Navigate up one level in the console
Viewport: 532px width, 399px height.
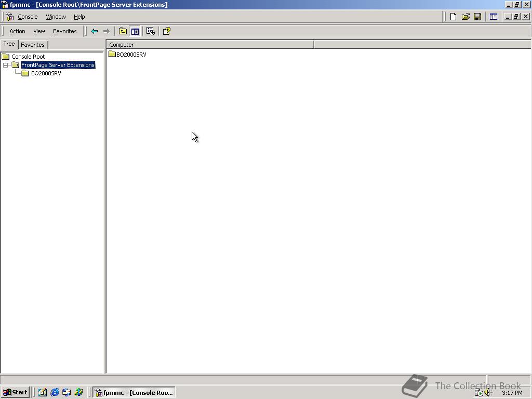click(x=122, y=31)
